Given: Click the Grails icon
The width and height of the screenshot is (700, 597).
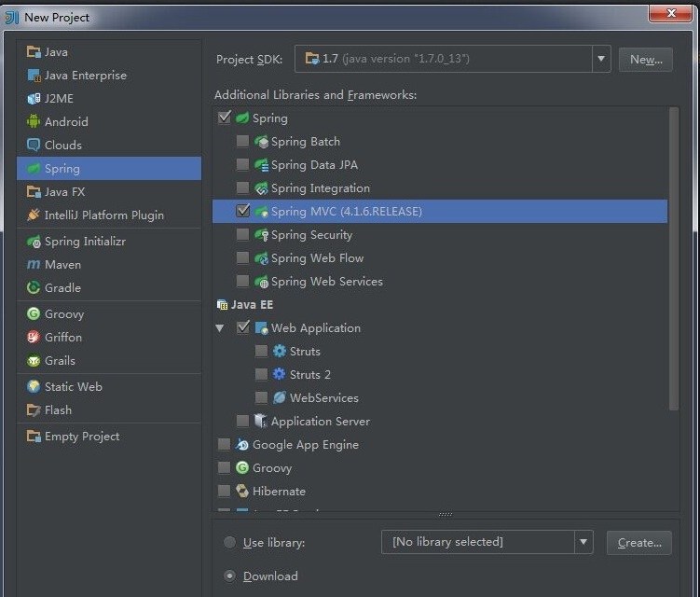Looking at the screenshot, I should [x=34, y=360].
